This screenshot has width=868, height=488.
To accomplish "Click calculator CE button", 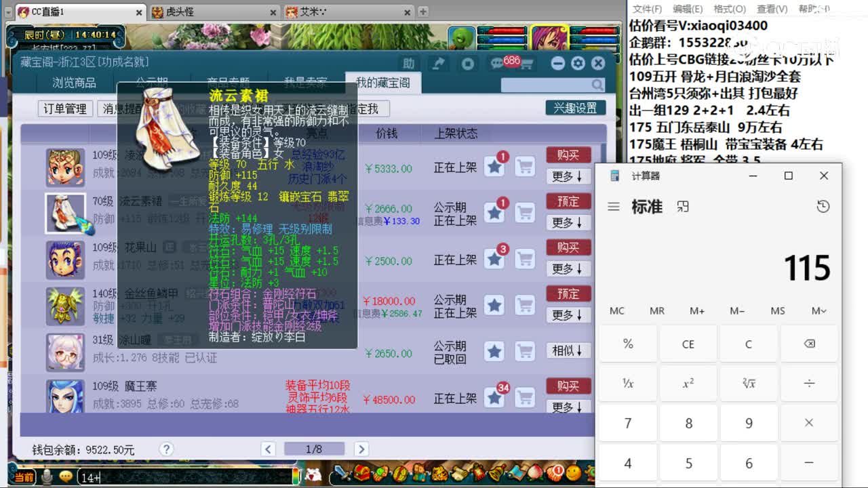I will point(688,344).
